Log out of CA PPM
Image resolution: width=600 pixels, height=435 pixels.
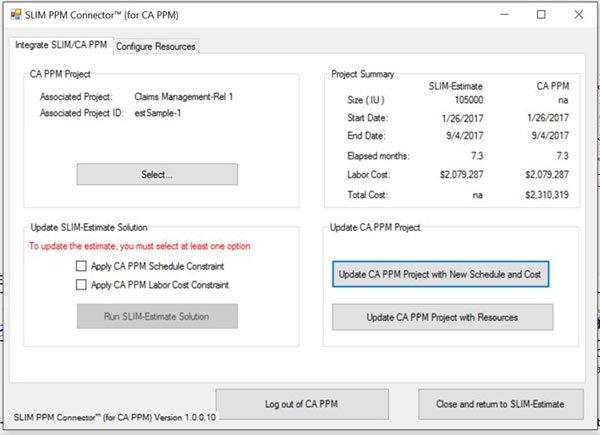[302, 404]
